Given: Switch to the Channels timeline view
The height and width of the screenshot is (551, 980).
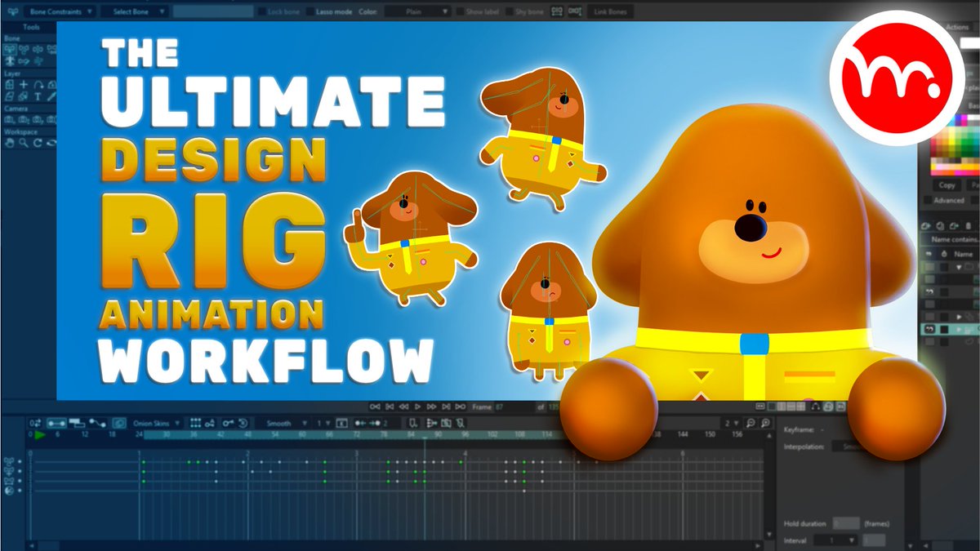Looking at the screenshot, I should (x=56, y=423).
